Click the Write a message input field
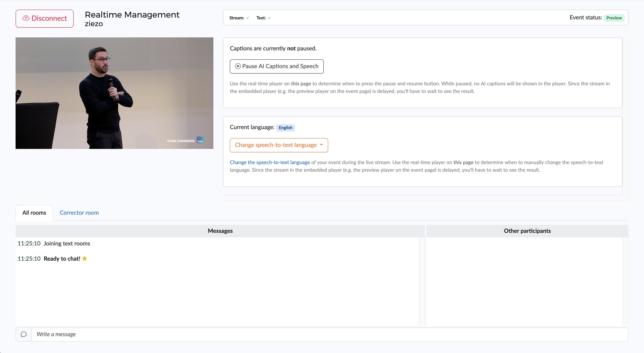Screen dimensions: 644x353 click(x=330, y=334)
